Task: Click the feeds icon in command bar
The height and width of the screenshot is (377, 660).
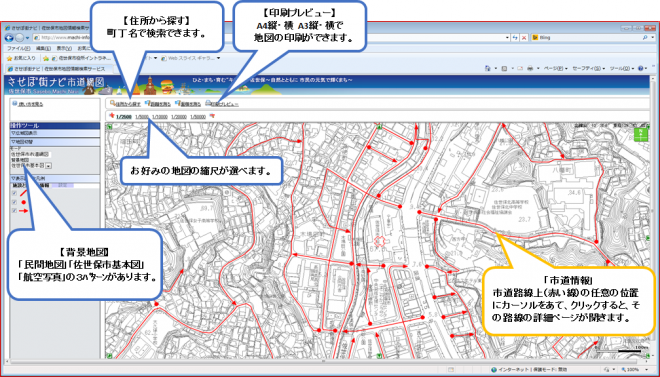Action: coord(505,68)
